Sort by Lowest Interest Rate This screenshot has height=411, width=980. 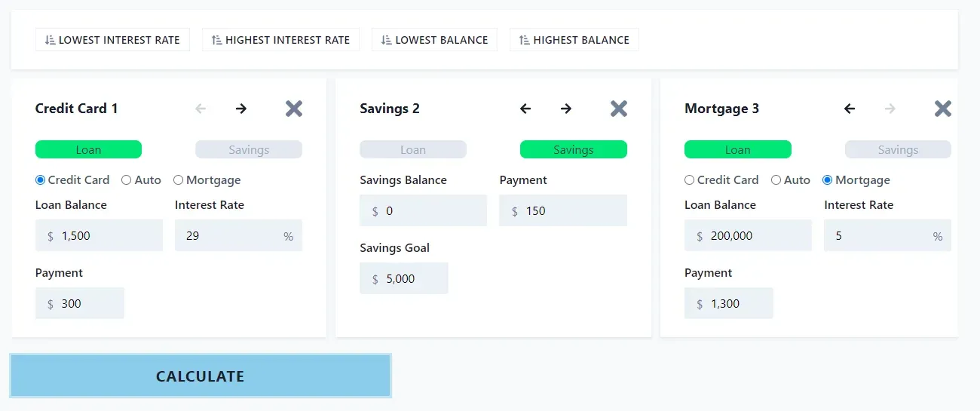[x=112, y=40]
